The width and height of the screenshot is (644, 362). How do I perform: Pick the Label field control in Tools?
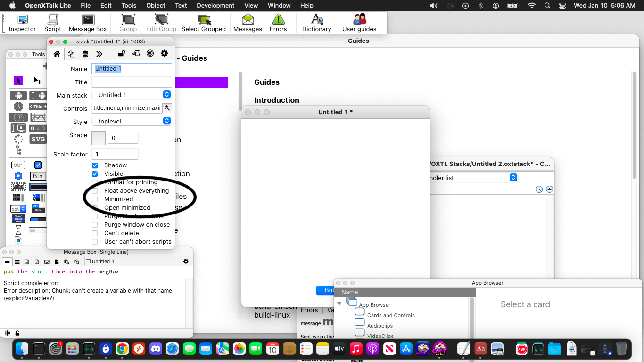[x=18, y=187]
